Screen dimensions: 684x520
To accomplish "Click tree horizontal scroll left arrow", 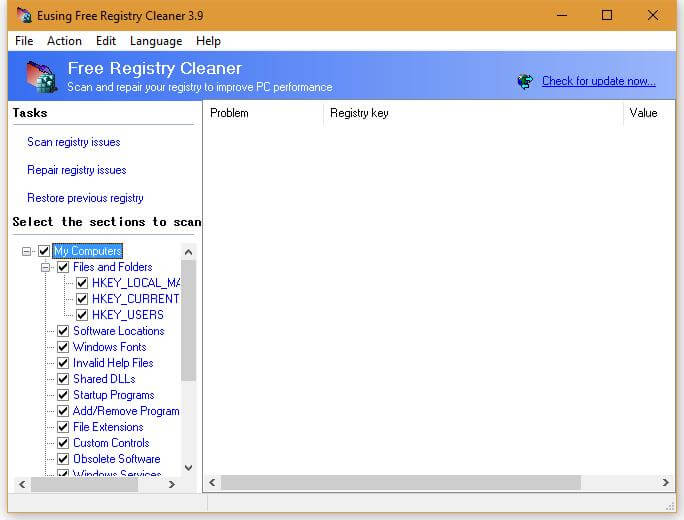I will [x=22, y=484].
